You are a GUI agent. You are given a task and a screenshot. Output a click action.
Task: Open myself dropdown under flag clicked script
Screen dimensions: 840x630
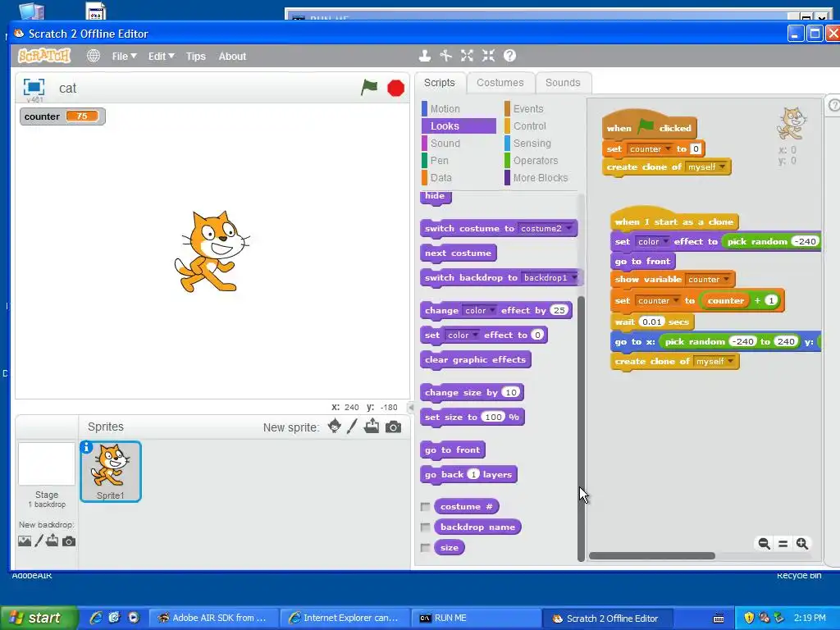[x=722, y=167]
